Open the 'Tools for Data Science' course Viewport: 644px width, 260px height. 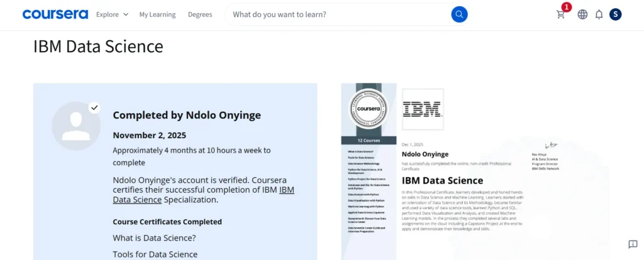155,254
